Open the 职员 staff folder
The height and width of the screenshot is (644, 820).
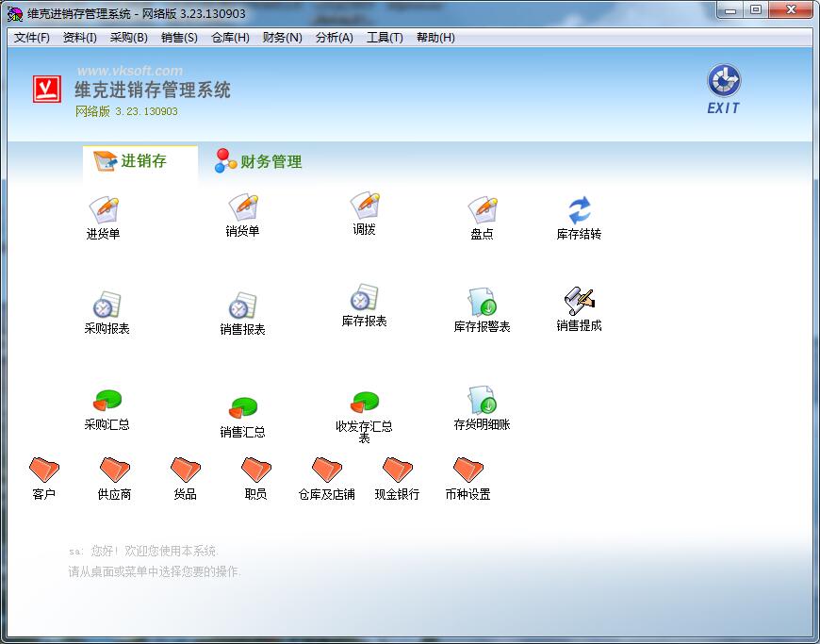click(x=255, y=479)
